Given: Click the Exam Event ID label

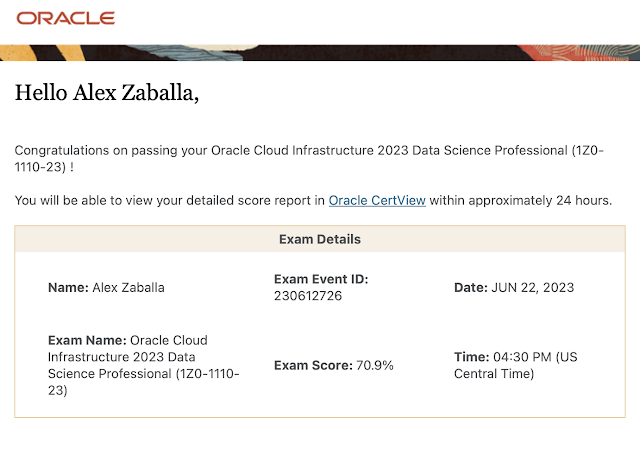Looking at the screenshot, I should click(321, 279).
